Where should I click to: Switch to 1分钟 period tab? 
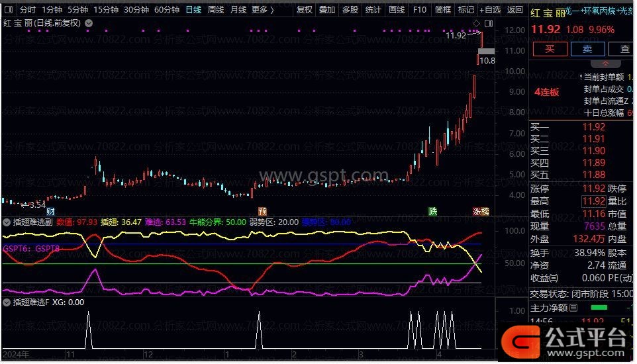52,9
